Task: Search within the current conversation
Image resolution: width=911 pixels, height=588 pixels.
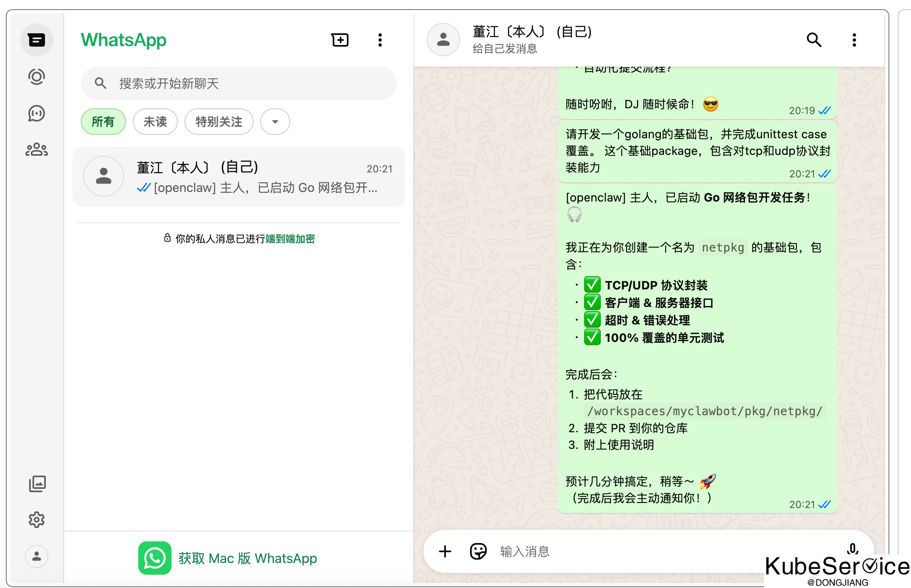Action: point(814,40)
